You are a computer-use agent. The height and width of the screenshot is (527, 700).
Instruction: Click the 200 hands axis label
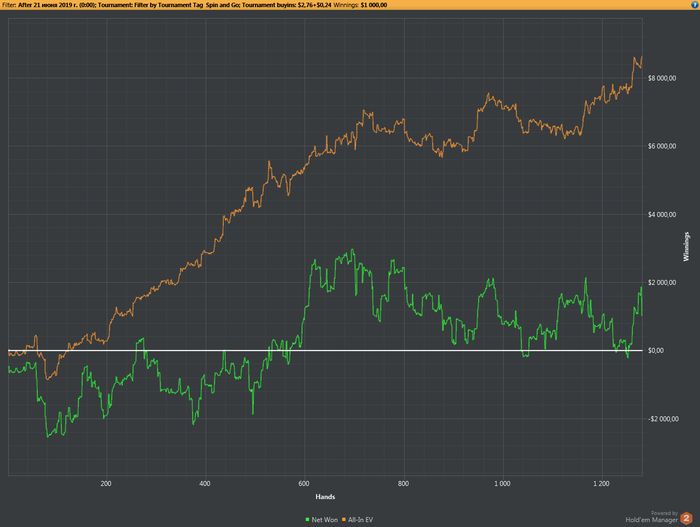pyautogui.click(x=106, y=484)
